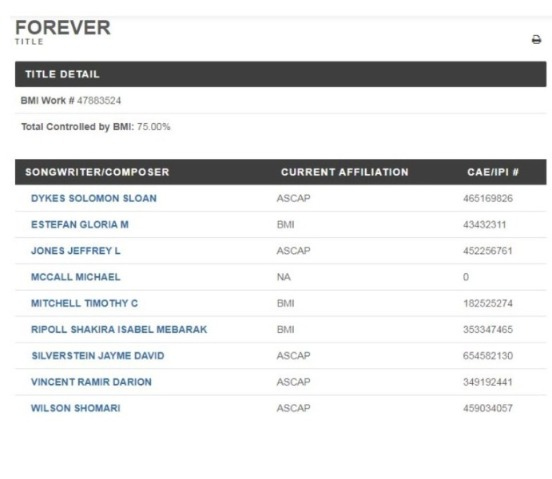Select SILVERSTEIN JAYME DAVID link
Image resolution: width=552 pixels, height=479 pixels.
click(98, 355)
